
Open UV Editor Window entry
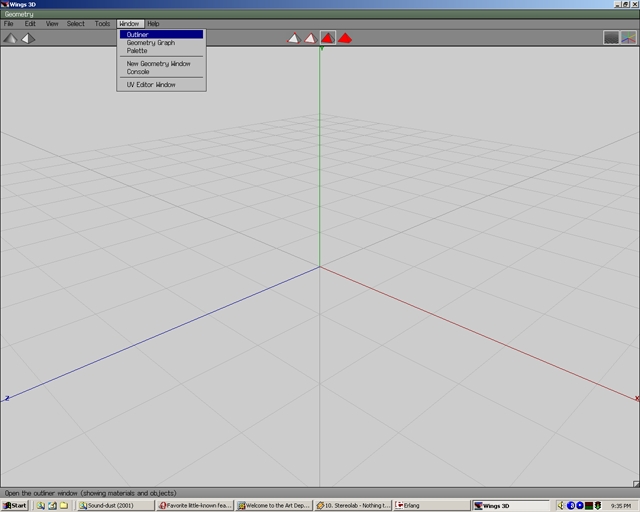point(161,85)
